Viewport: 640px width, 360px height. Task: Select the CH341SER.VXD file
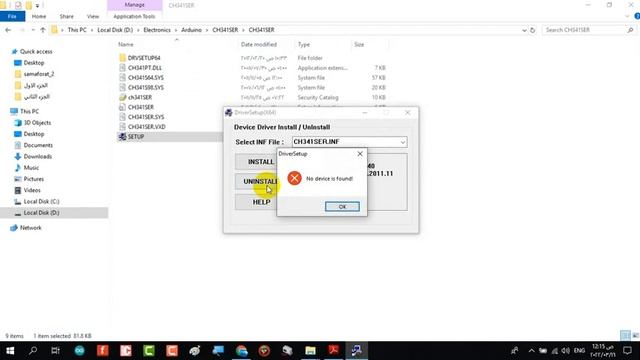click(x=147, y=127)
